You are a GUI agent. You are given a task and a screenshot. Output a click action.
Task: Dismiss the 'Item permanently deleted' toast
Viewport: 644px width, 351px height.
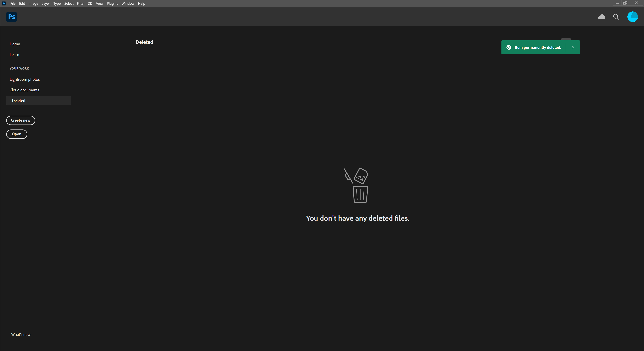point(573,48)
